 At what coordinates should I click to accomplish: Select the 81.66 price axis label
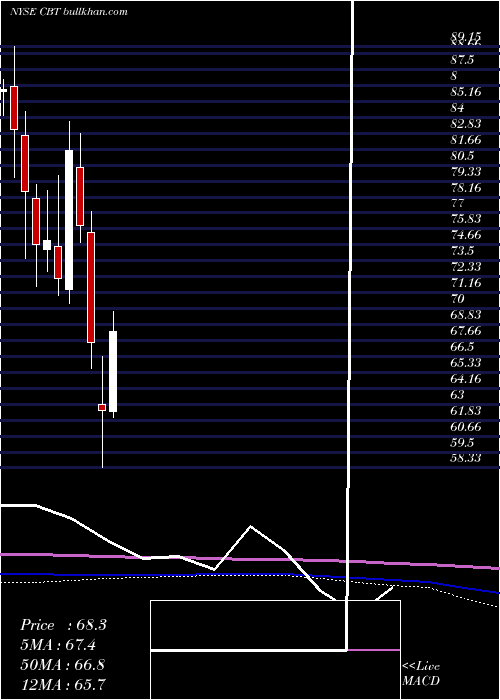466,140
